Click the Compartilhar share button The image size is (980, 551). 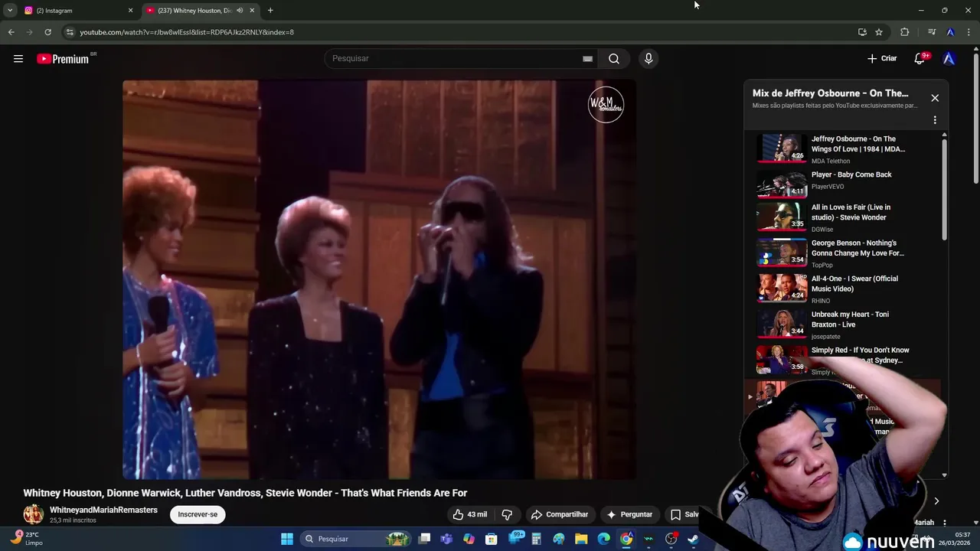pos(560,514)
